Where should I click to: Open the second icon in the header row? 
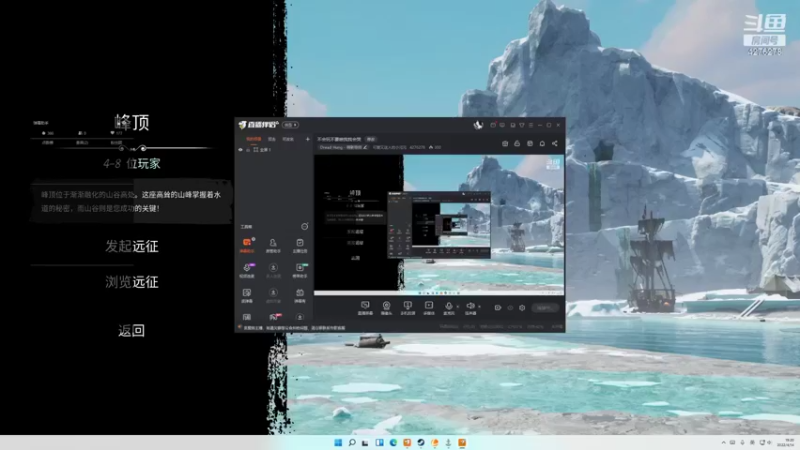coord(517,144)
